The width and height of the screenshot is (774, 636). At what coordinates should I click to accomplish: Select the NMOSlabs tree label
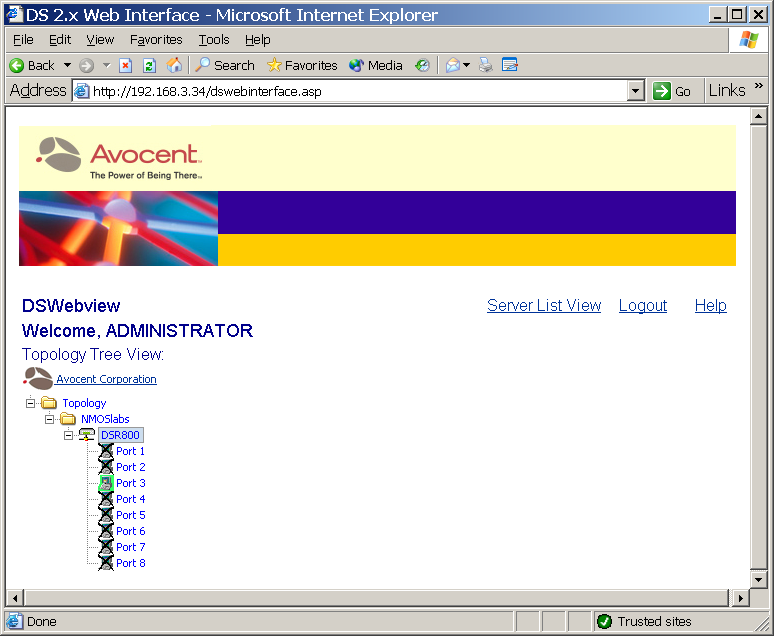pyautogui.click(x=105, y=419)
